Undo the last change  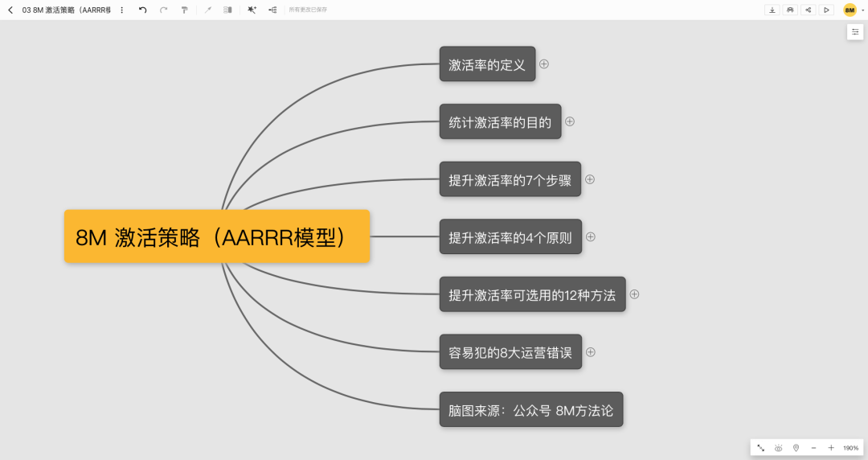(x=142, y=10)
